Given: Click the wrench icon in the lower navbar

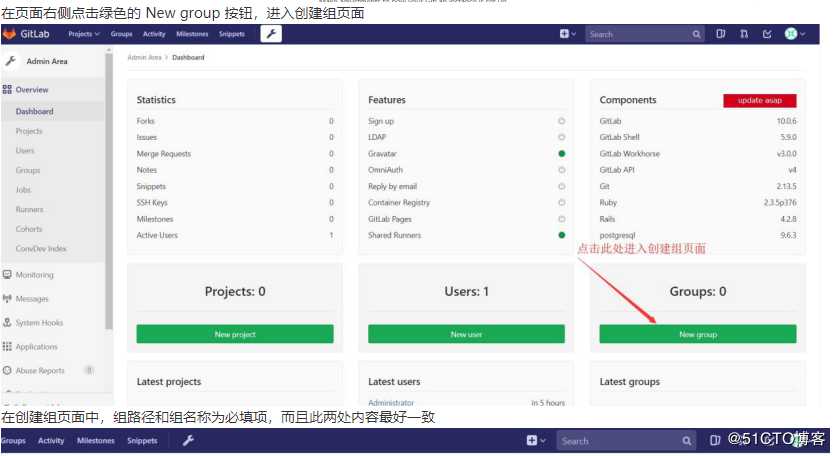Looking at the screenshot, I should pyautogui.click(x=188, y=441).
